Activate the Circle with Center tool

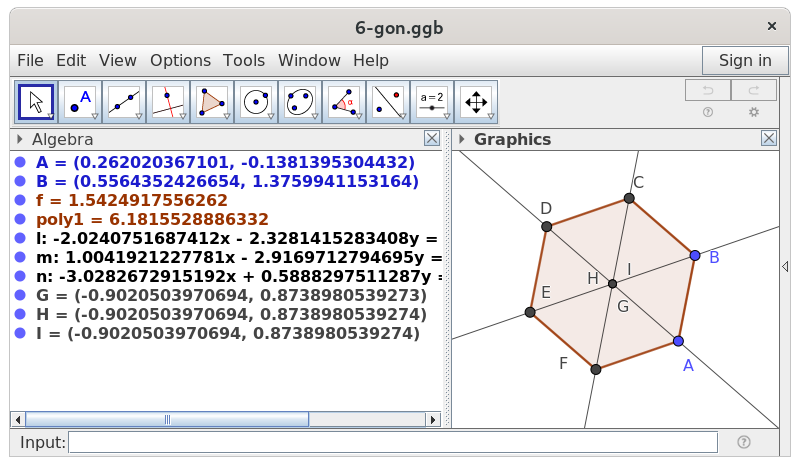point(256,102)
